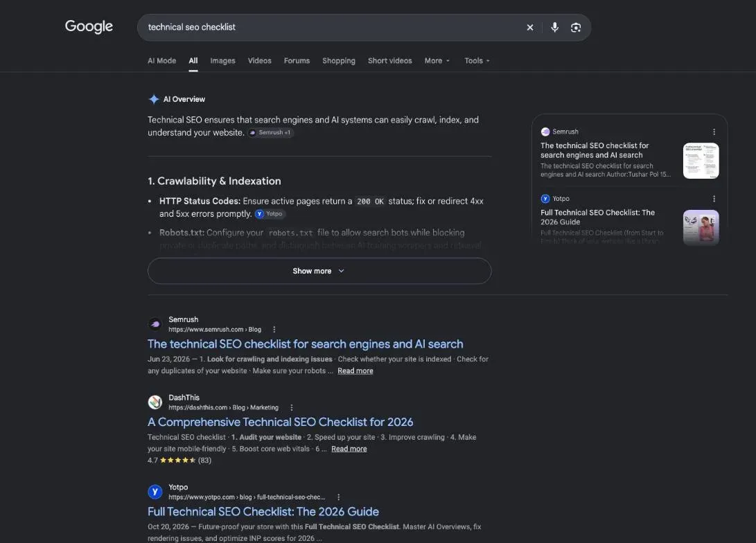Clear the search box with the X icon
The image size is (756, 543).
click(x=530, y=28)
